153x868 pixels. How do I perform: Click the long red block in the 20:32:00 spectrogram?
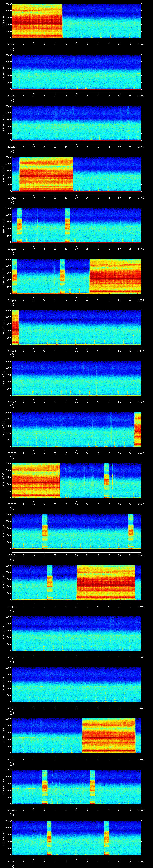106,583
